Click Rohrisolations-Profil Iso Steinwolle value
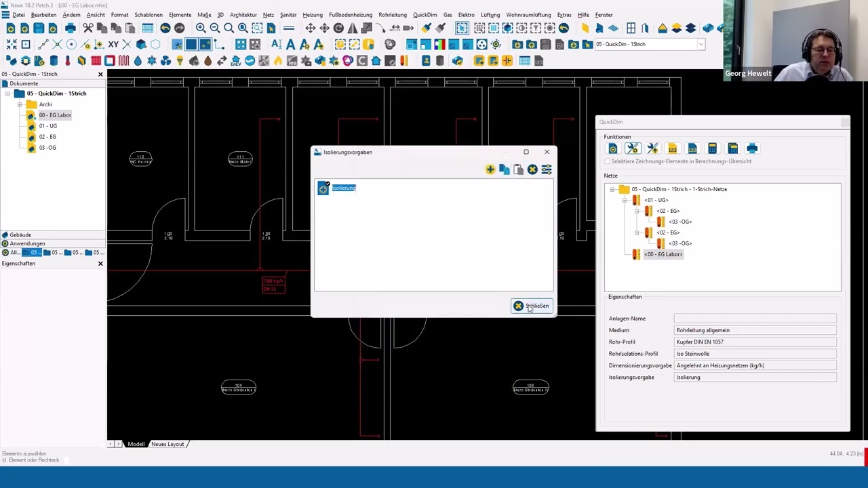The height and width of the screenshot is (488, 868). tap(755, 354)
